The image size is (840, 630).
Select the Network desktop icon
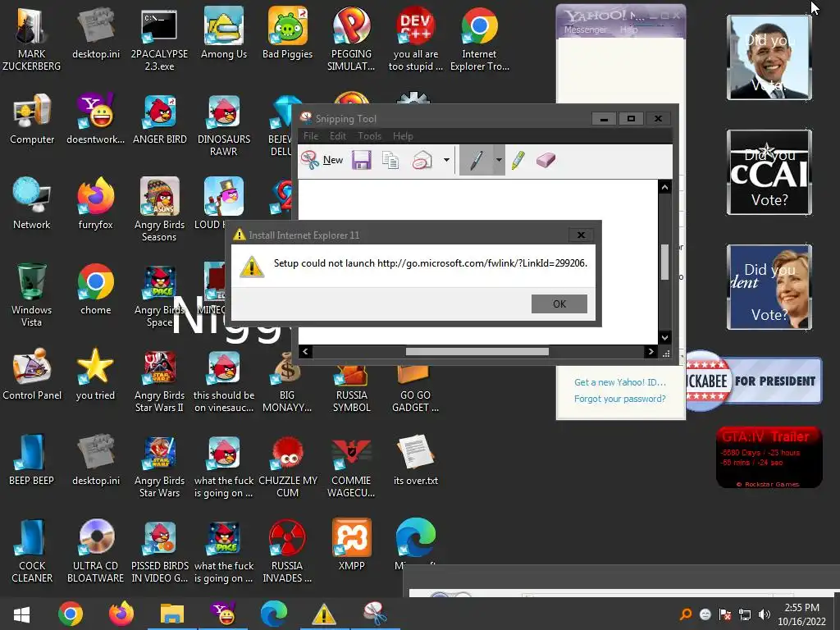coord(32,203)
